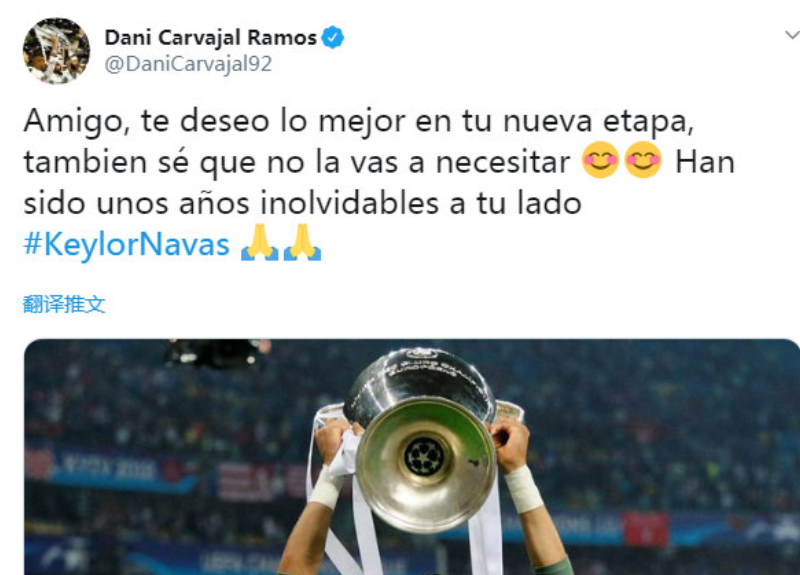The image size is (800, 575).
Task: Click the word Amigo in the tweet
Action: pos(74,122)
